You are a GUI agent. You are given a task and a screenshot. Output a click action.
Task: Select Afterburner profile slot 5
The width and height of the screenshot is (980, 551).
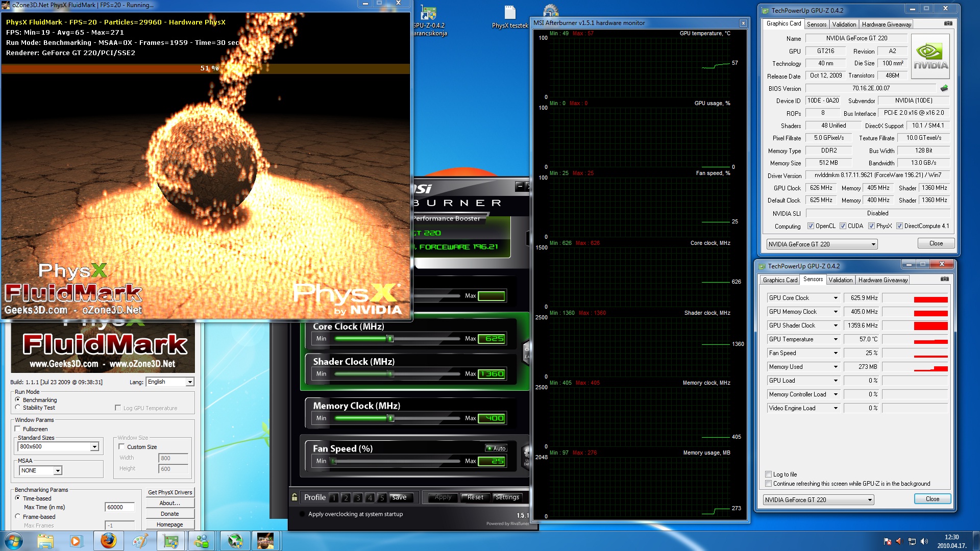382,497
